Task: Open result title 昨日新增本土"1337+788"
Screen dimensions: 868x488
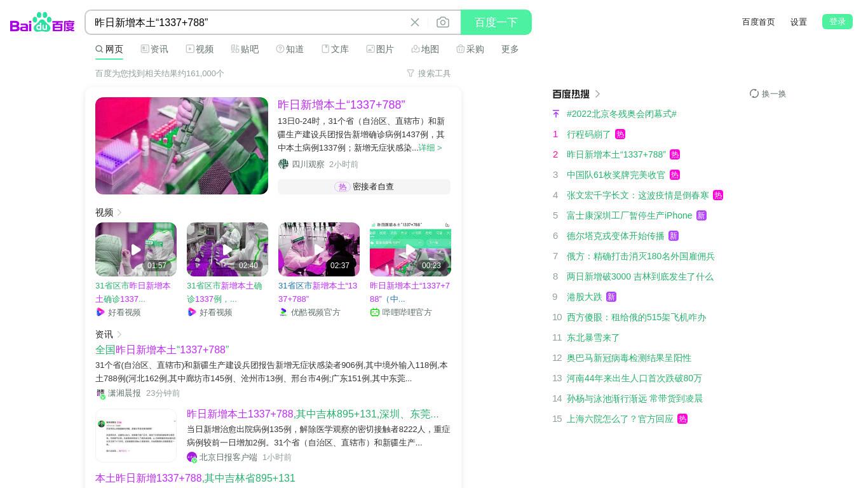Action: (x=341, y=105)
